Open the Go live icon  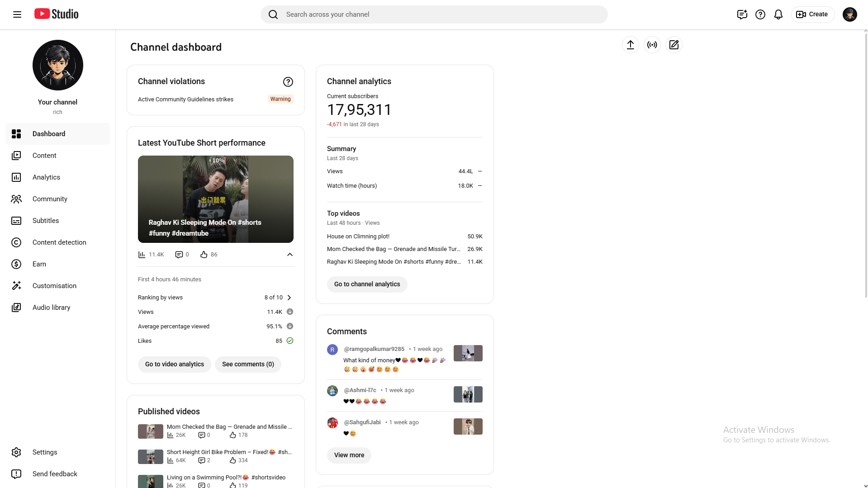click(x=652, y=45)
